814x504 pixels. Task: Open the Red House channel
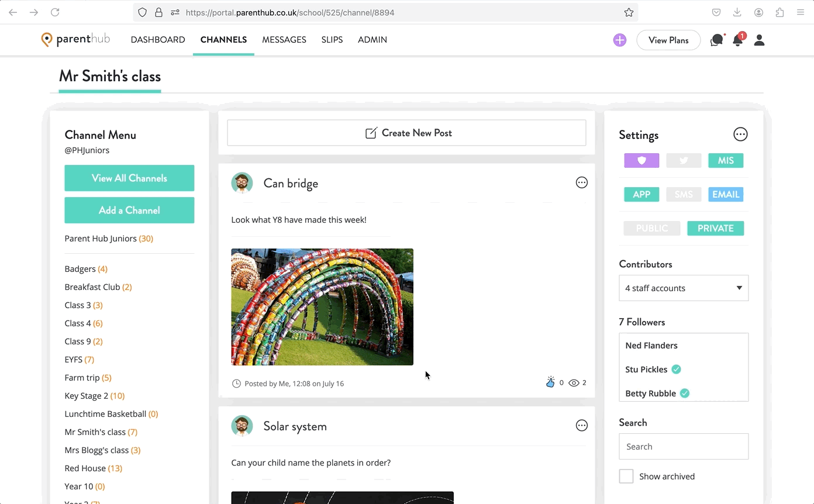click(x=94, y=468)
